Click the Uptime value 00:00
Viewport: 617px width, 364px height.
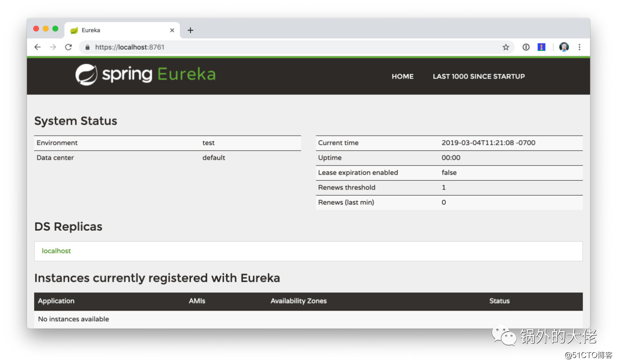tap(451, 158)
